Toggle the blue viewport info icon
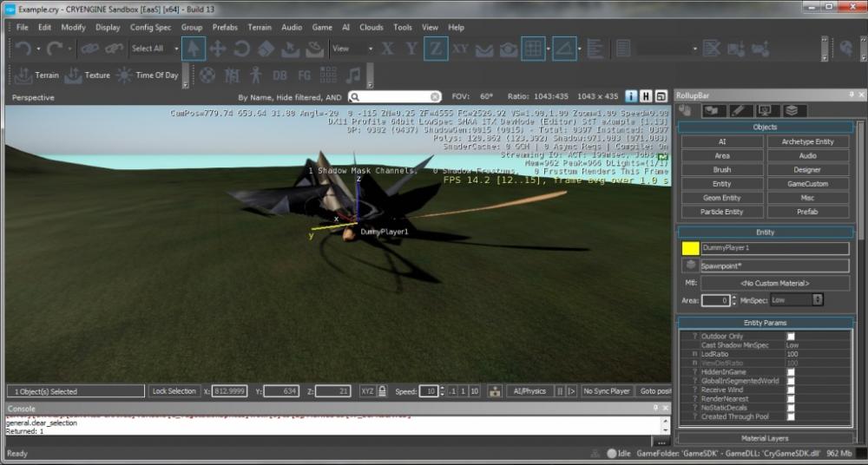 coord(631,96)
